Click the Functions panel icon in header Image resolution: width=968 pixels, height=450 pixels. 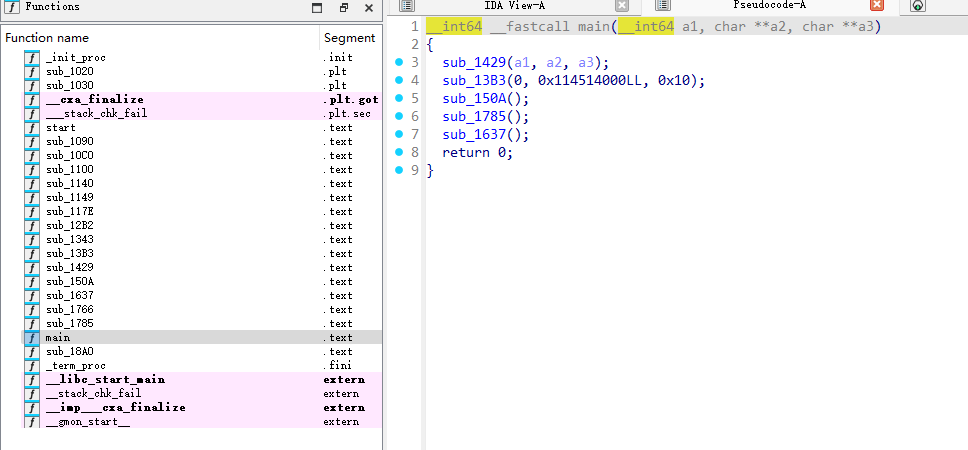click(x=10, y=7)
